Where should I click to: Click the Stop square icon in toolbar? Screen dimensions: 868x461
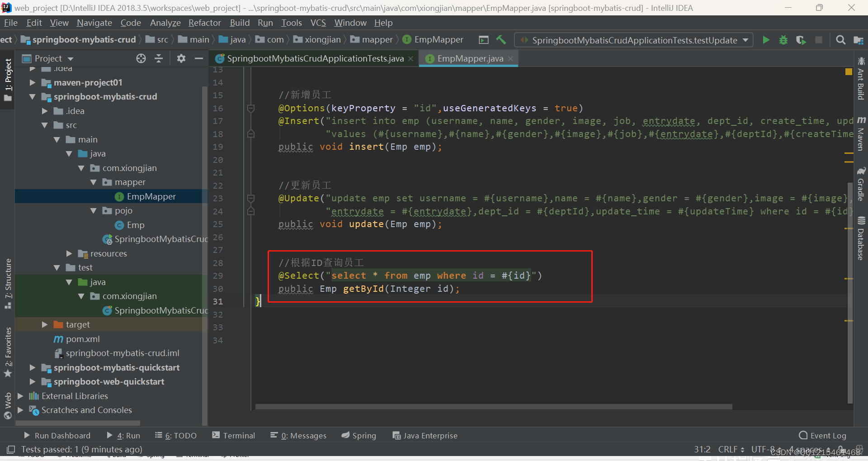pos(818,40)
